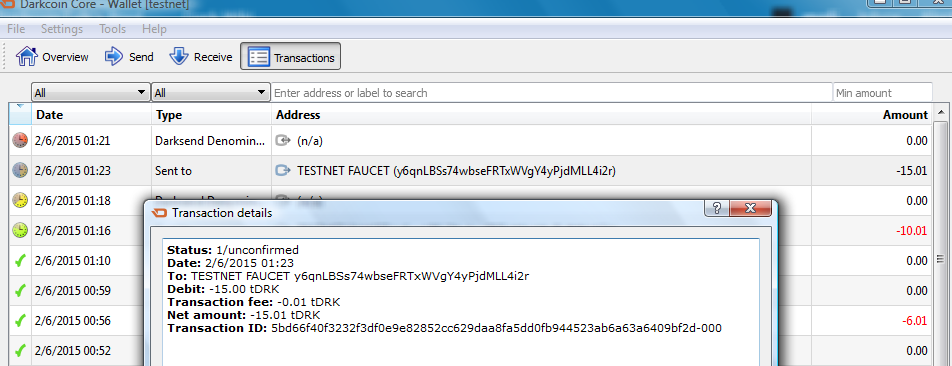Click the Min amount field

click(x=883, y=93)
